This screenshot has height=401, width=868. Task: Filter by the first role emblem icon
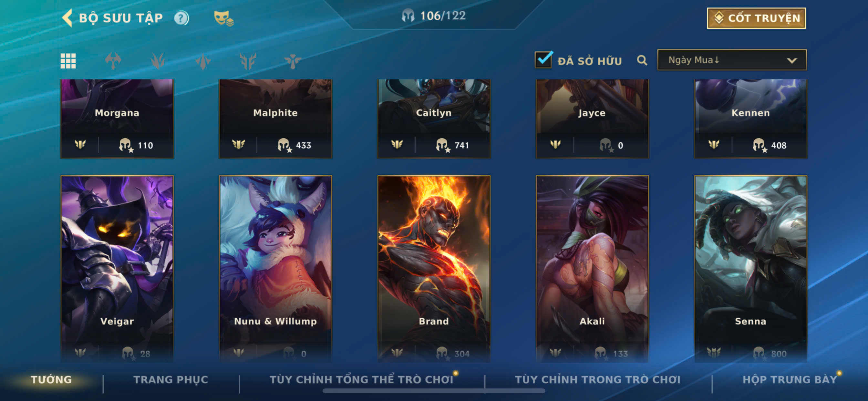point(113,61)
